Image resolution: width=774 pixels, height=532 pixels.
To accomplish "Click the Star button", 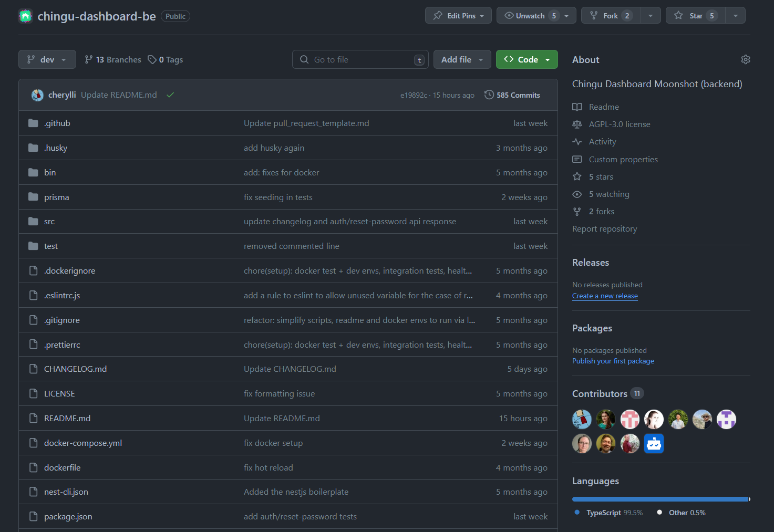I will pos(696,16).
